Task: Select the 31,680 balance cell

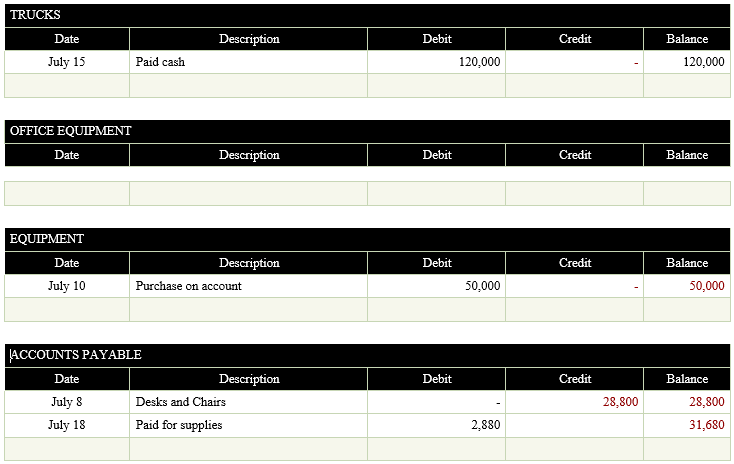Action: coord(706,425)
